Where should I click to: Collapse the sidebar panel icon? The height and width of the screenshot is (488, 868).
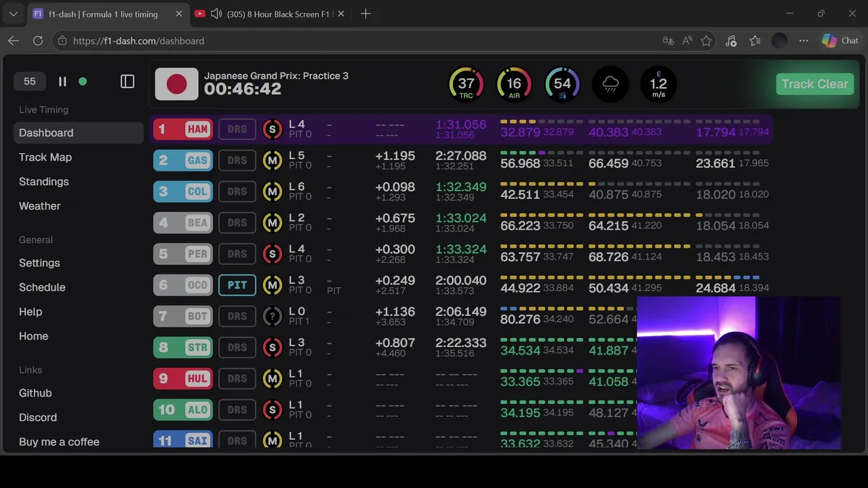pyautogui.click(x=127, y=81)
